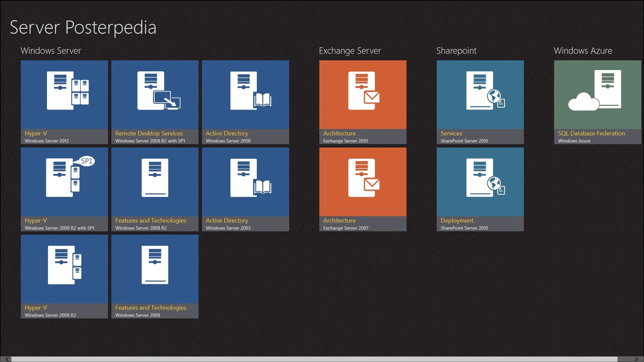This screenshot has width=644, height=362.
Task: Select 'Services' SharePoint tile caption
Action: (x=451, y=133)
